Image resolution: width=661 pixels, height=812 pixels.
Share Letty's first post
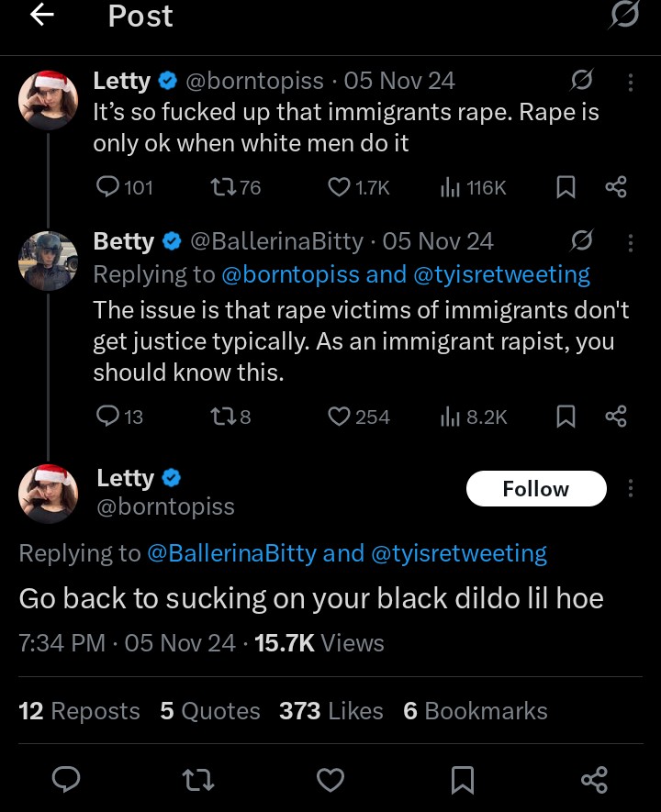coord(616,187)
